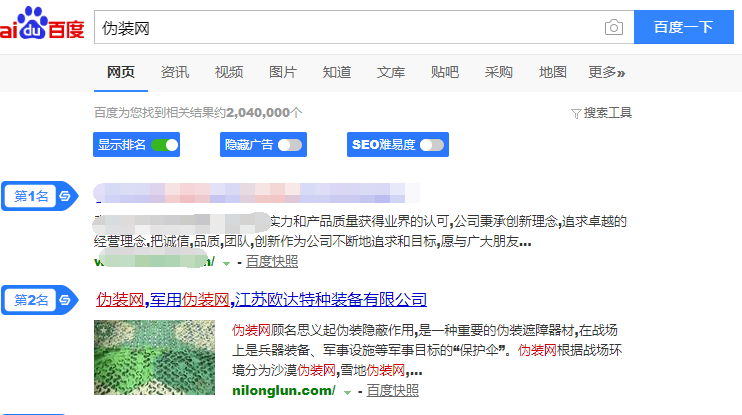Click refresh icon beside 第2名 badge
Screen dimensions: 742x415
[x=65, y=300]
